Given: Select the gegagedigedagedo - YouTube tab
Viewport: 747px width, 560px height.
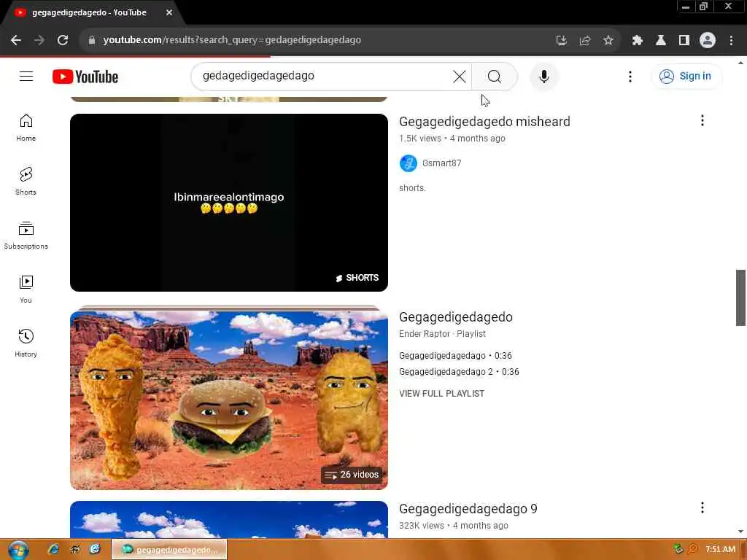Looking at the screenshot, I should click(89, 13).
